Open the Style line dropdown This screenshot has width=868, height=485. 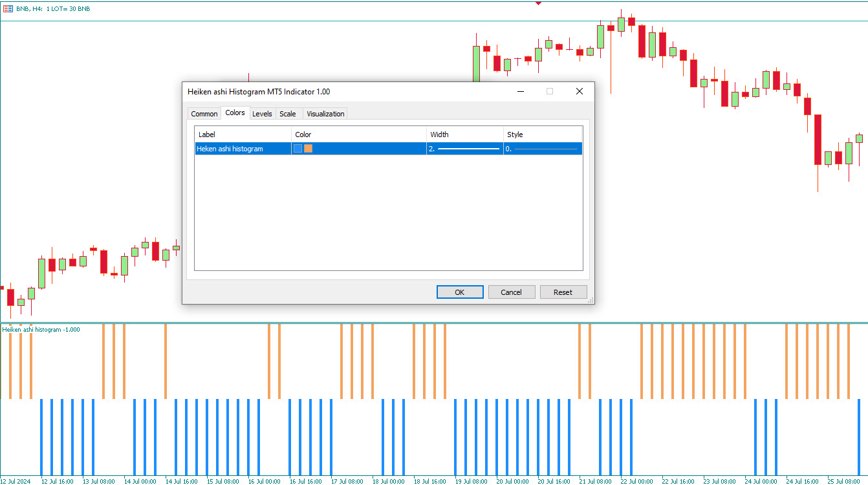click(542, 148)
